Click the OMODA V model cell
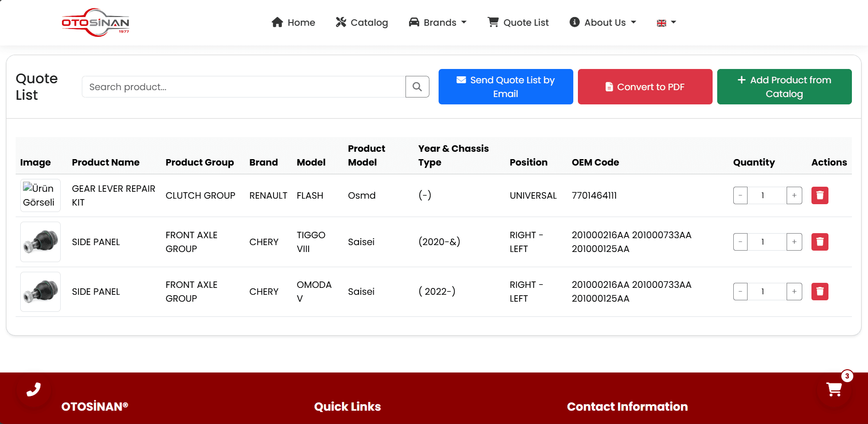 (x=314, y=292)
